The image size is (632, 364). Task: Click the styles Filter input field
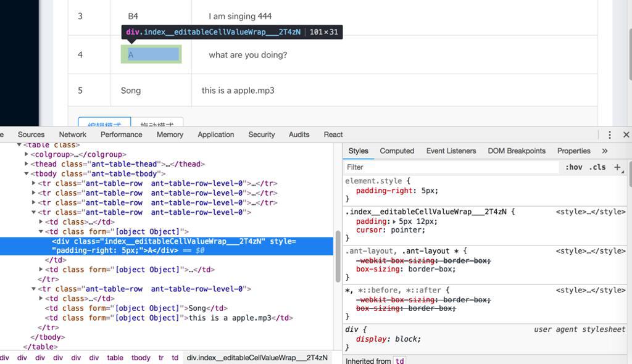pyautogui.click(x=451, y=167)
